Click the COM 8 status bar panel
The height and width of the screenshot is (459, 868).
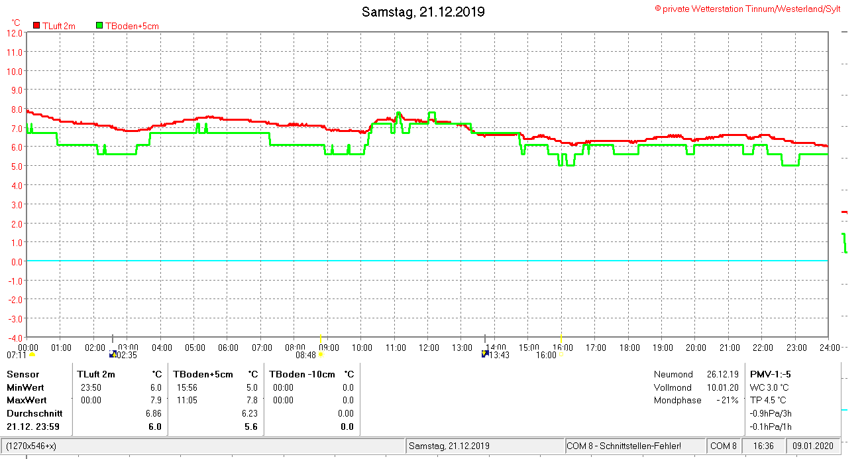point(723,446)
